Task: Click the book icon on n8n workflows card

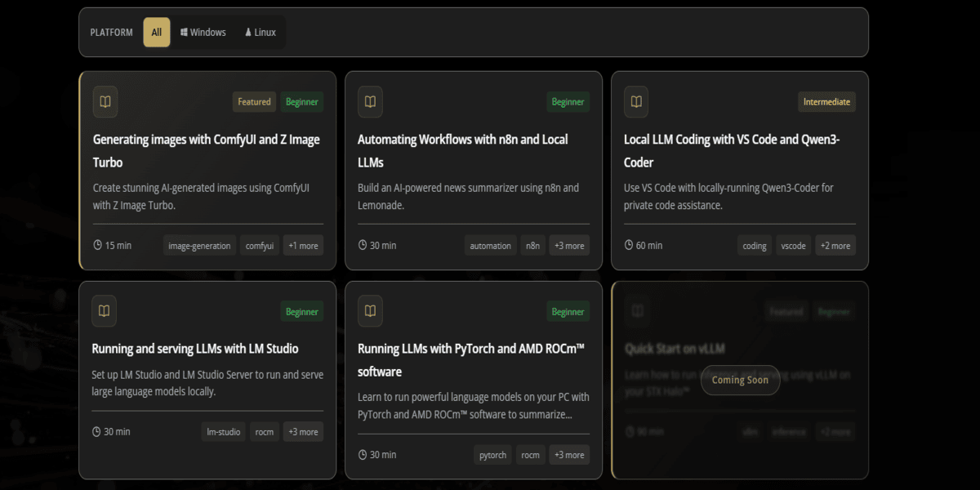Action: tap(370, 101)
